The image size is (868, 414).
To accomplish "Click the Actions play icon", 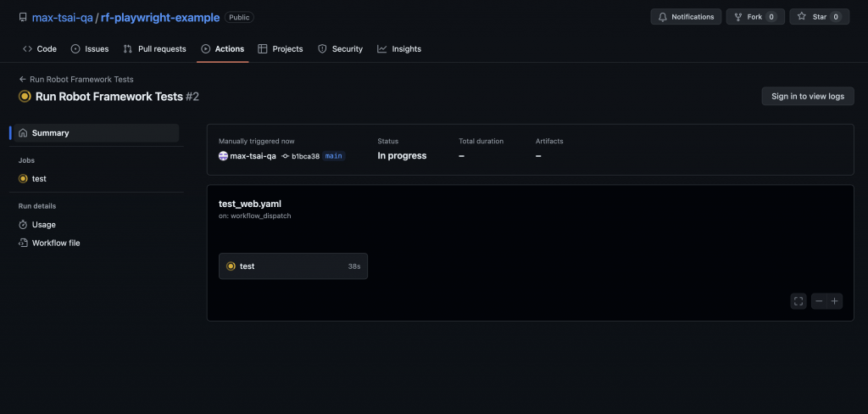I will pyautogui.click(x=206, y=48).
